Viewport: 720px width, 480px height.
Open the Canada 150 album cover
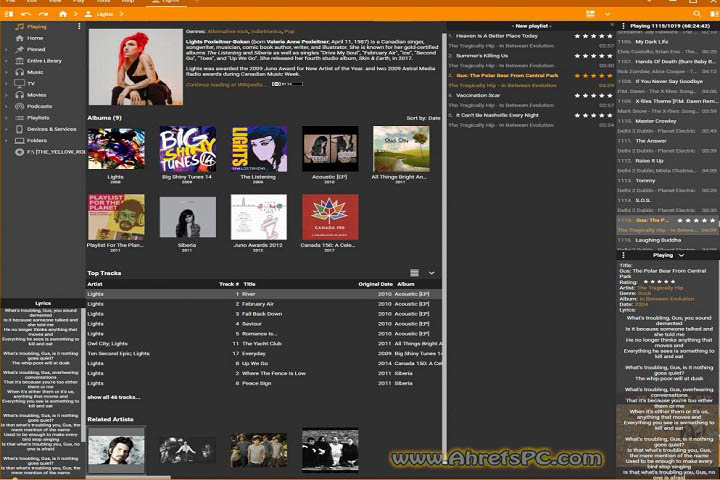tap(330, 217)
